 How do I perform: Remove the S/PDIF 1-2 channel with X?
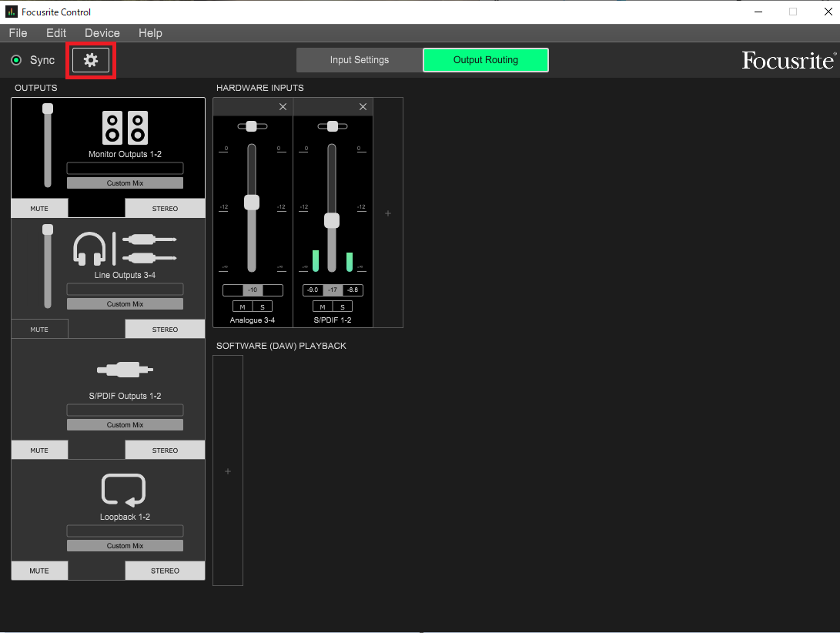(363, 107)
